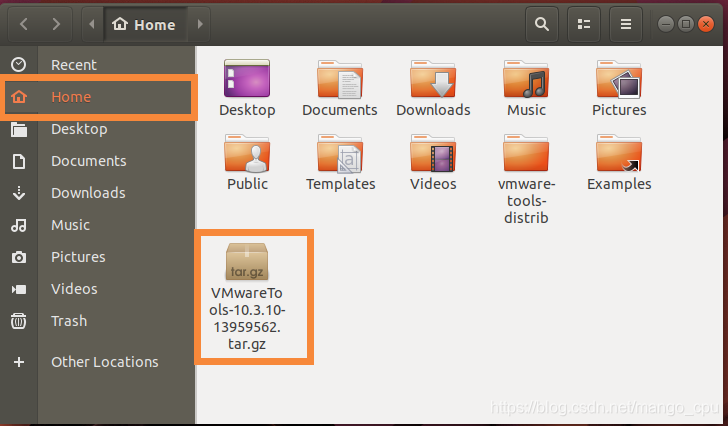Click the plus icon for Other Locations
728x426 pixels.
(x=19, y=362)
